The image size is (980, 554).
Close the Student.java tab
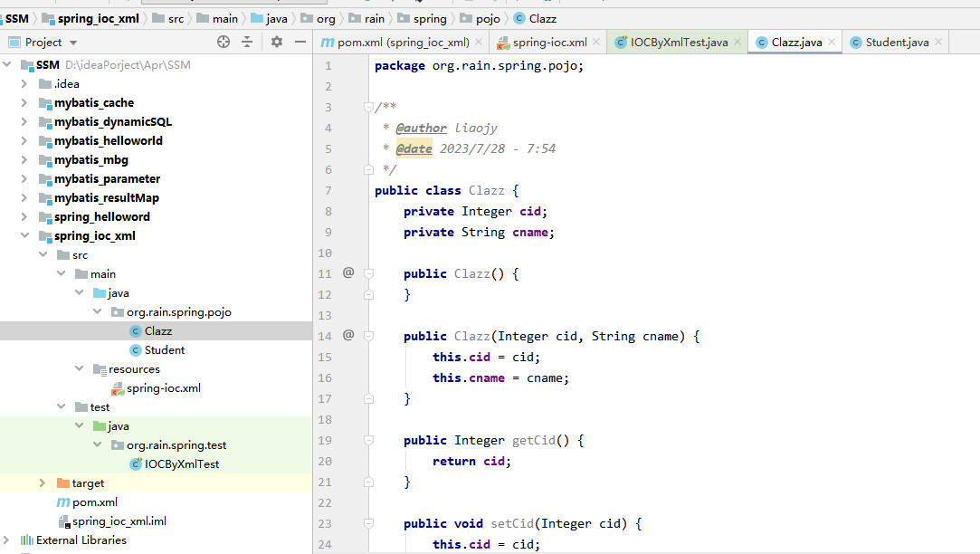[x=938, y=42]
